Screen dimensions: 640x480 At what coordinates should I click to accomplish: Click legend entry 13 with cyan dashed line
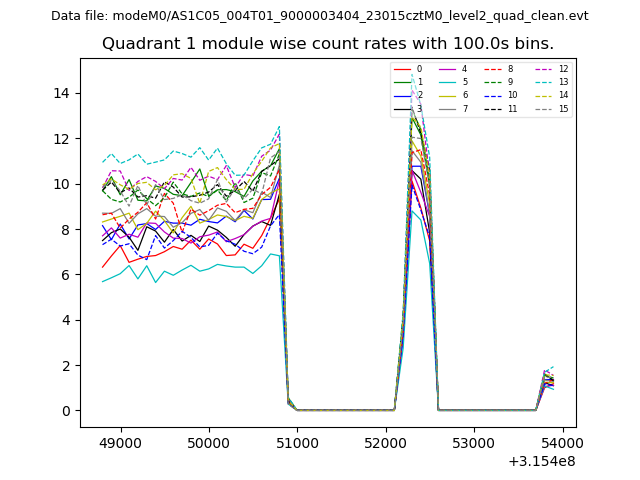(548, 82)
